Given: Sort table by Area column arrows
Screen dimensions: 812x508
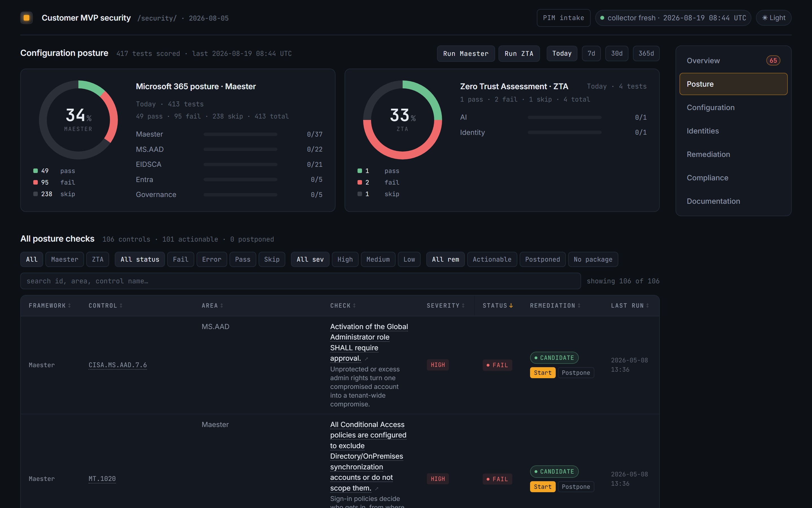Looking at the screenshot, I should pos(222,305).
